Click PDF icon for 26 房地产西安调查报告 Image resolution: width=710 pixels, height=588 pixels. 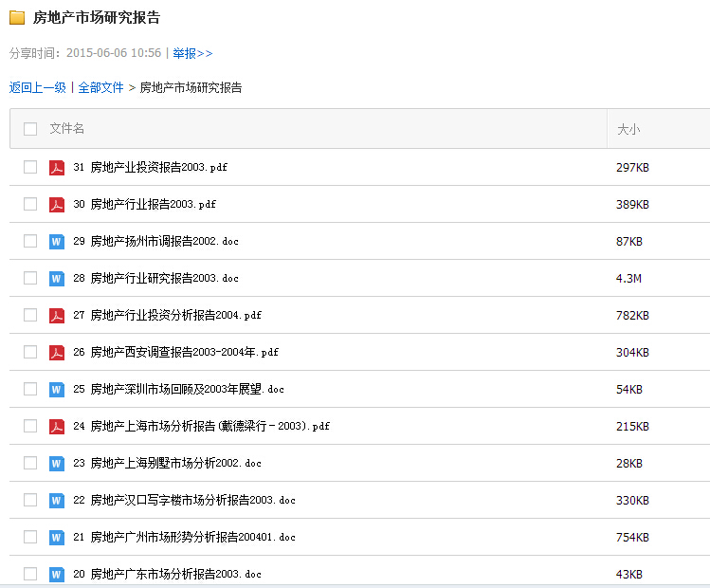(57, 353)
